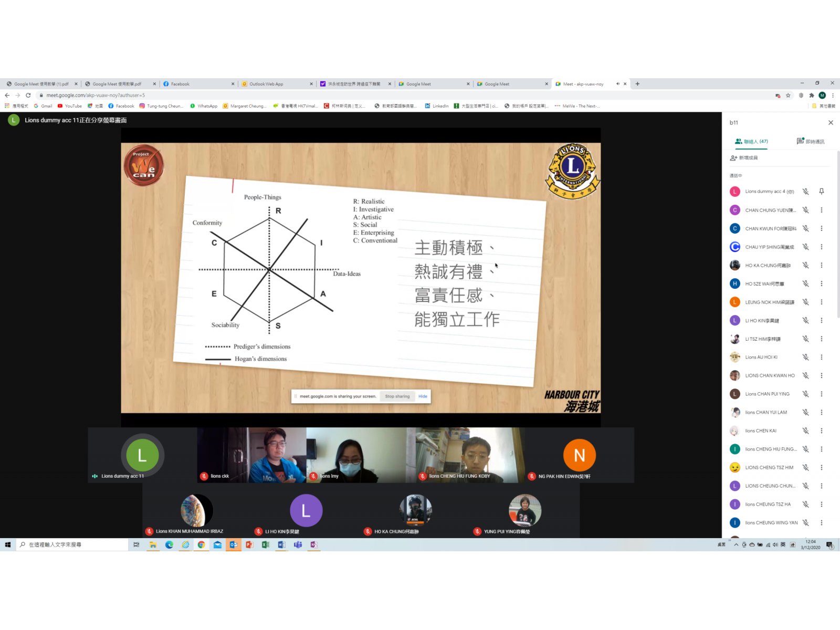Open more options for CHAN KWUN FOR
The image size is (840, 630).
pyautogui.click(x=822, y=228)
